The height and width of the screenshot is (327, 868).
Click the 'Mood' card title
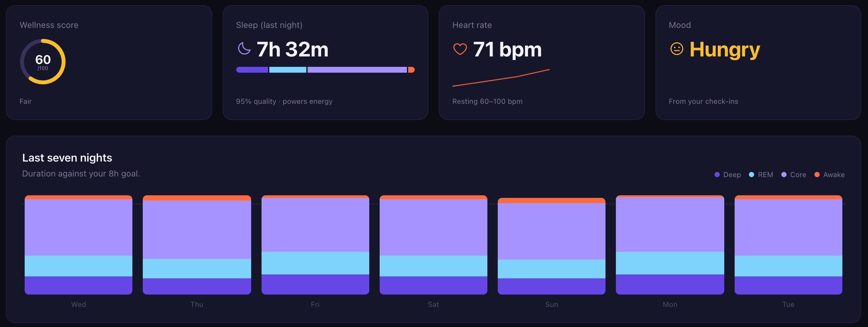(680, 25)
